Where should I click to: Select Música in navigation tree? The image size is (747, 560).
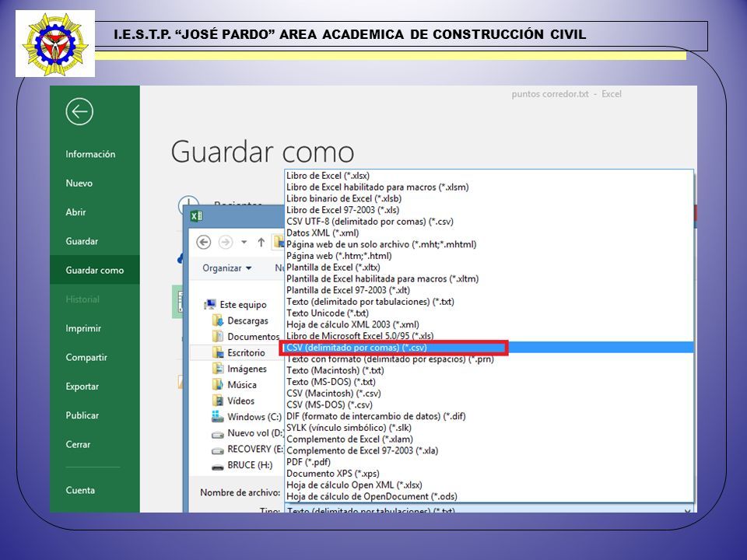[x=242, y=384]
